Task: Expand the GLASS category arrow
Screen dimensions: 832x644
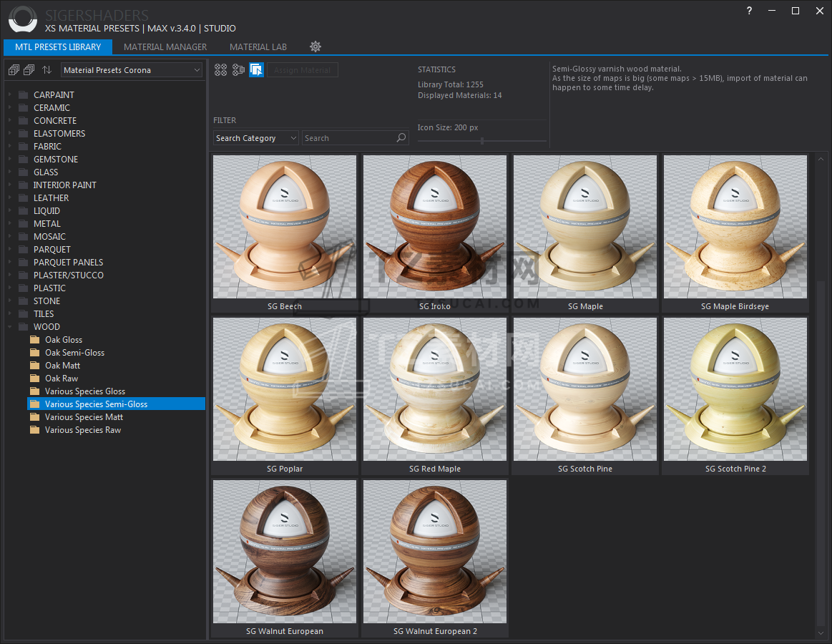Action: point(9,172)
